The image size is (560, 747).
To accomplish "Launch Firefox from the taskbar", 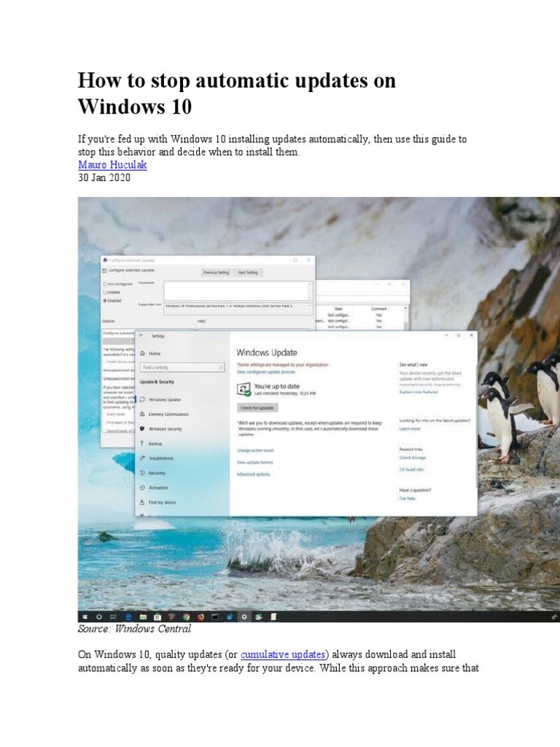I will pos(201,616).
